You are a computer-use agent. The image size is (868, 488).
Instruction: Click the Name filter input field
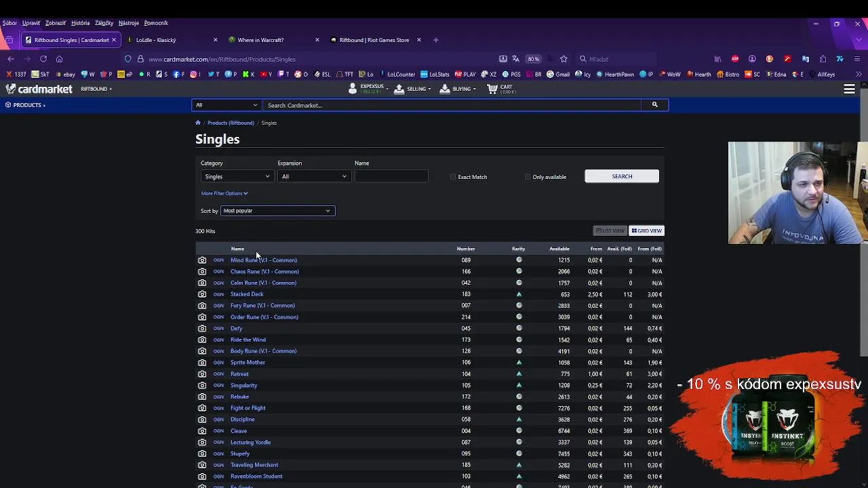point(391,177)
